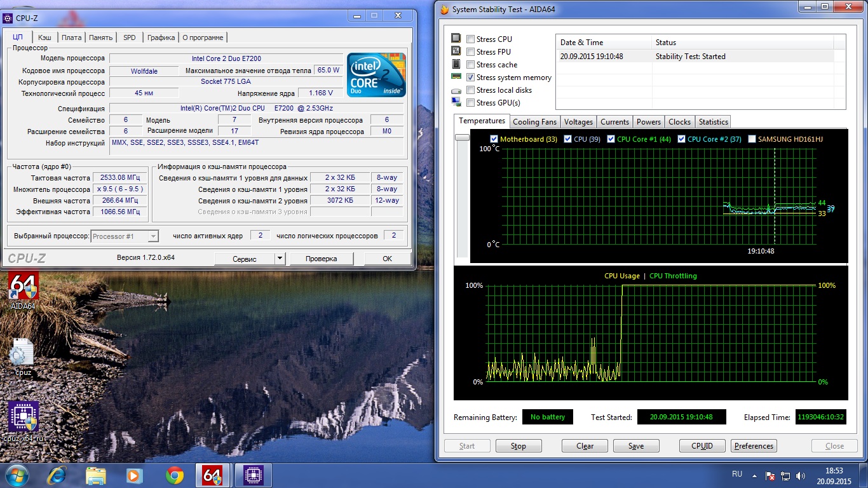Open the Processor #1 selection combo box
Screen dimensions: 868x488
pyautogui.click(x=125, y=236)
